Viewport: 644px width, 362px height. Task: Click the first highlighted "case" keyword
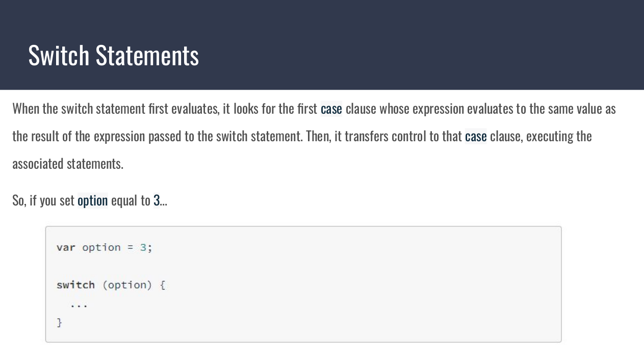[331, 109]
